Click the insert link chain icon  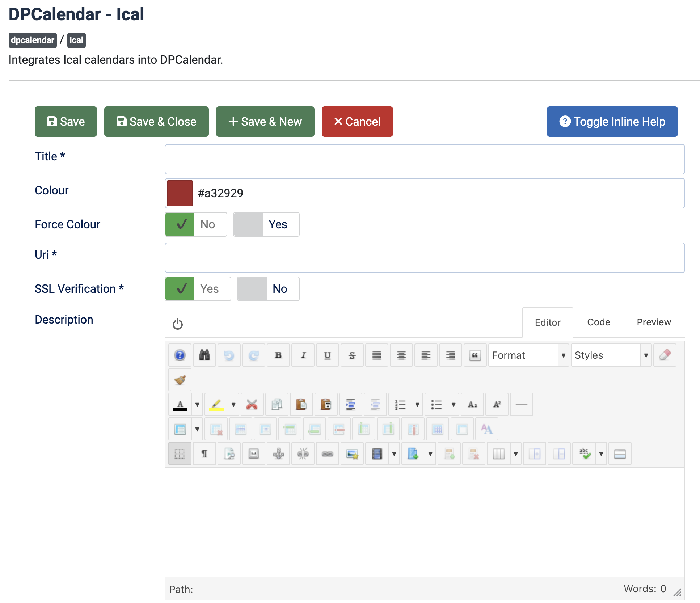[328, 454]
